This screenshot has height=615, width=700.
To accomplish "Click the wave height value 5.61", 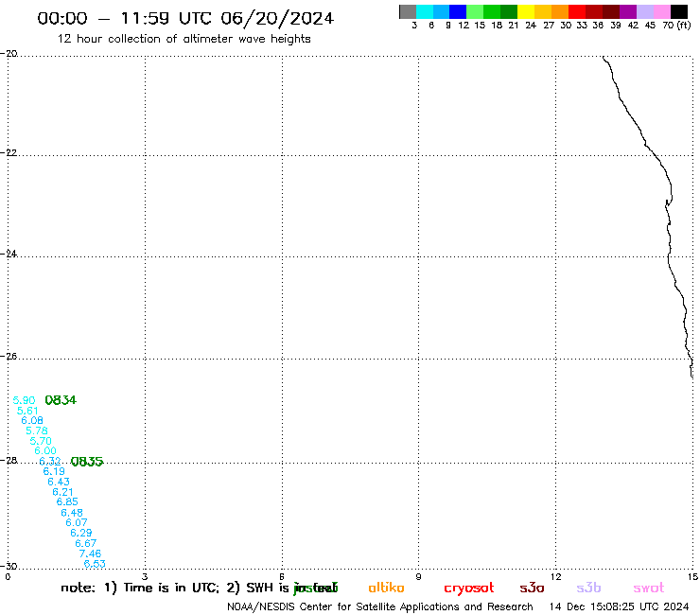I will coord(27,411).
